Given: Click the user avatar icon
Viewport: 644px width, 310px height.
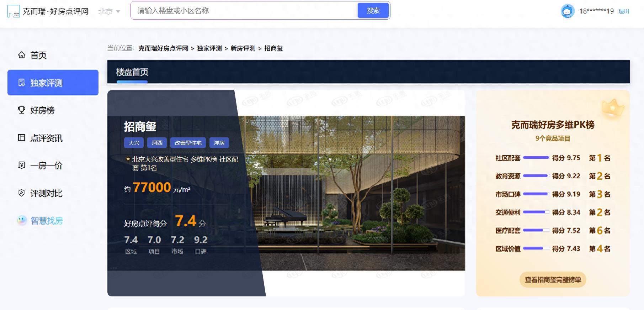Looking at the screenshot, I should 567,11.
